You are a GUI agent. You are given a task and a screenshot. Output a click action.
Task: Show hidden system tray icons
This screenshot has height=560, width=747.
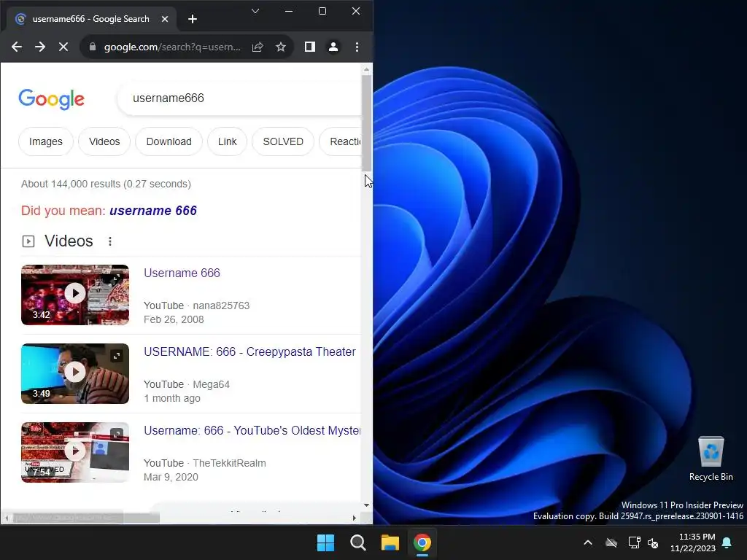click(x=588, y=542)
